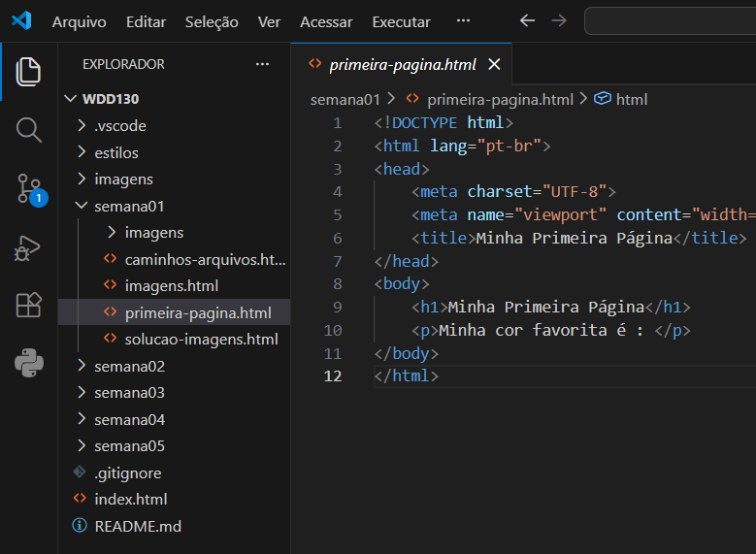Screen dimensions: 756x554
Task: Expand the semana02 folder
Action: tap(175, 367)
